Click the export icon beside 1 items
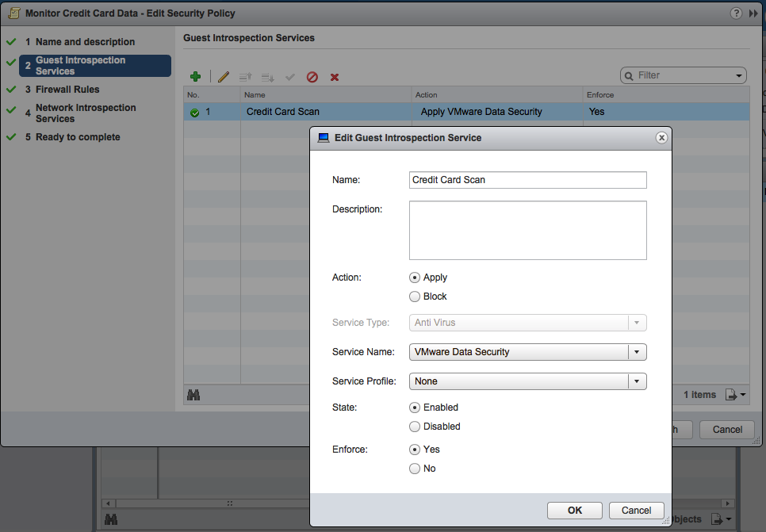766x532 pixels. click(x=731, y=395)
